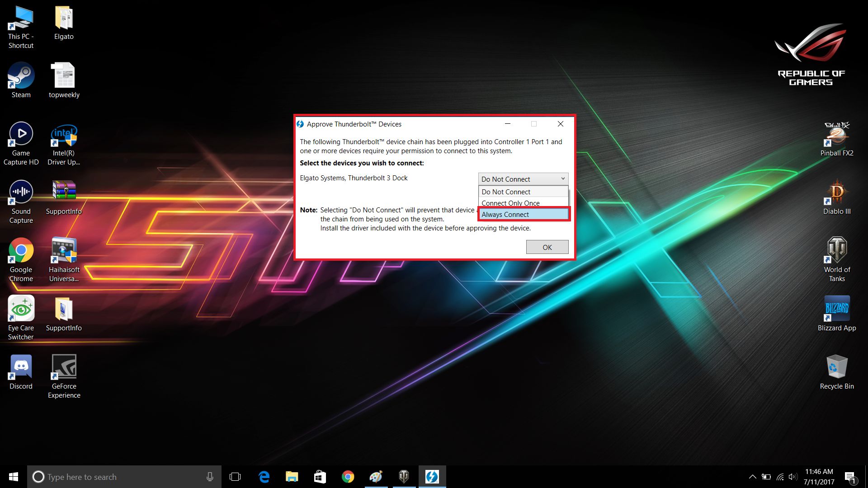Launch Sound Capture application
This screenshot has height=488, width=868.
[21, 198]
